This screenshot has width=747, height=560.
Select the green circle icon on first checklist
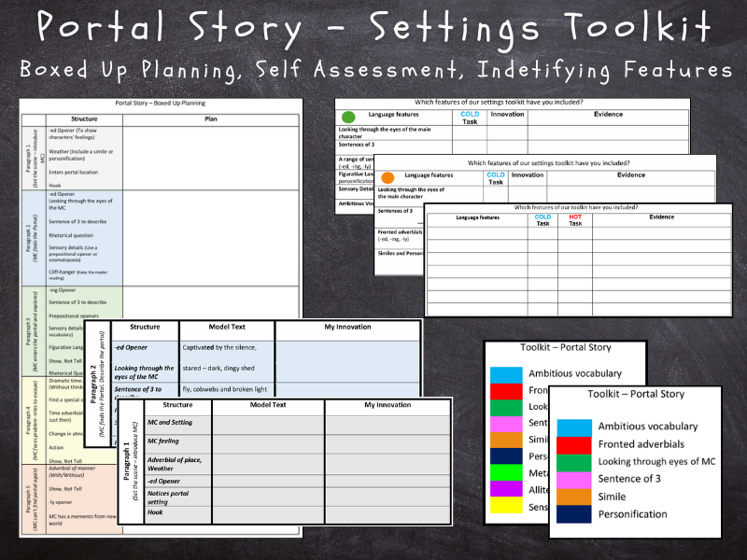pos(347,115)
